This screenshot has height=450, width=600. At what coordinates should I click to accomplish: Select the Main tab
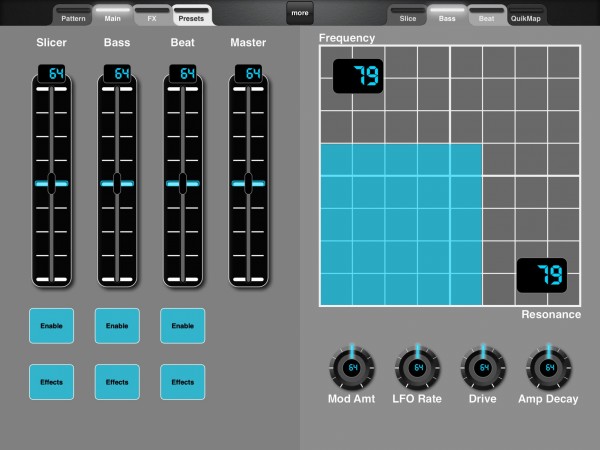(112, 16)
